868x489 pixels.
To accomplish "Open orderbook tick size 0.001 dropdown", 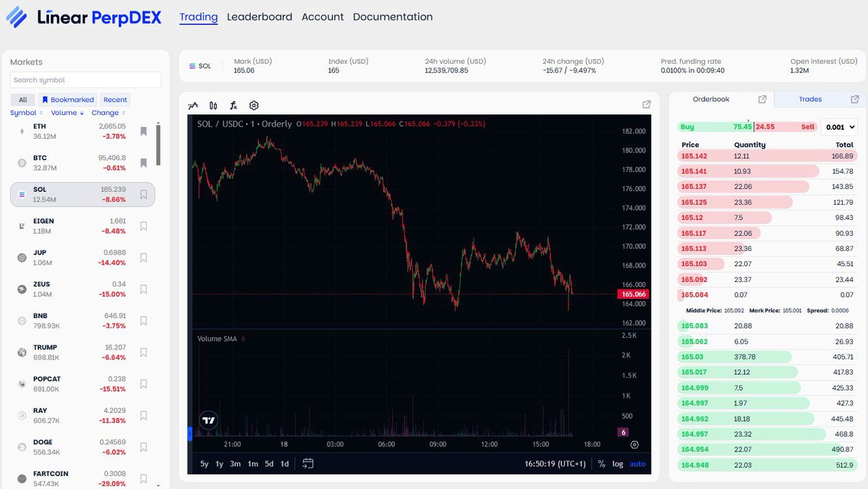I will 839,127.
